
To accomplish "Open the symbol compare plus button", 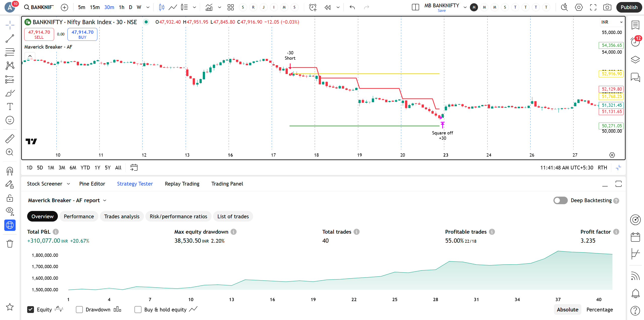I will coord(65,7).
